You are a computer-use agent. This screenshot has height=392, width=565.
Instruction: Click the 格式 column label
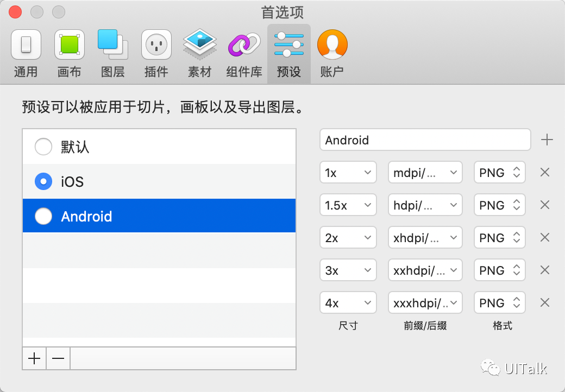pos(503,326)
